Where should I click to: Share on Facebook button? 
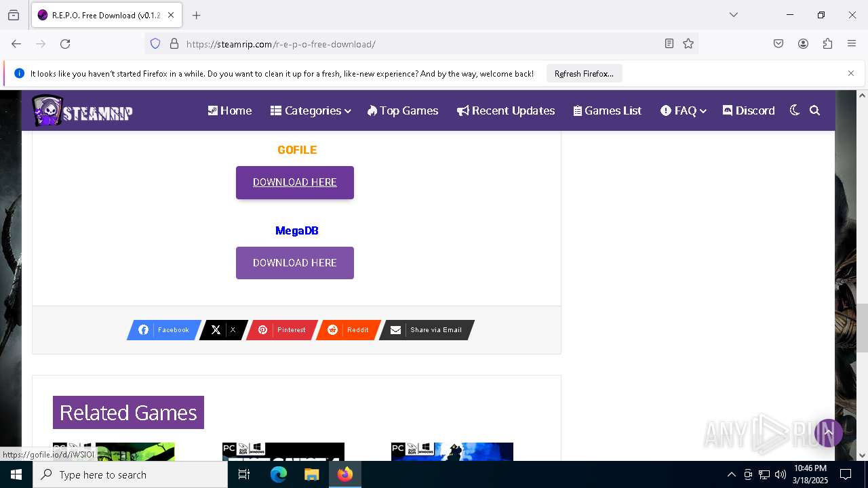[164, 330]
